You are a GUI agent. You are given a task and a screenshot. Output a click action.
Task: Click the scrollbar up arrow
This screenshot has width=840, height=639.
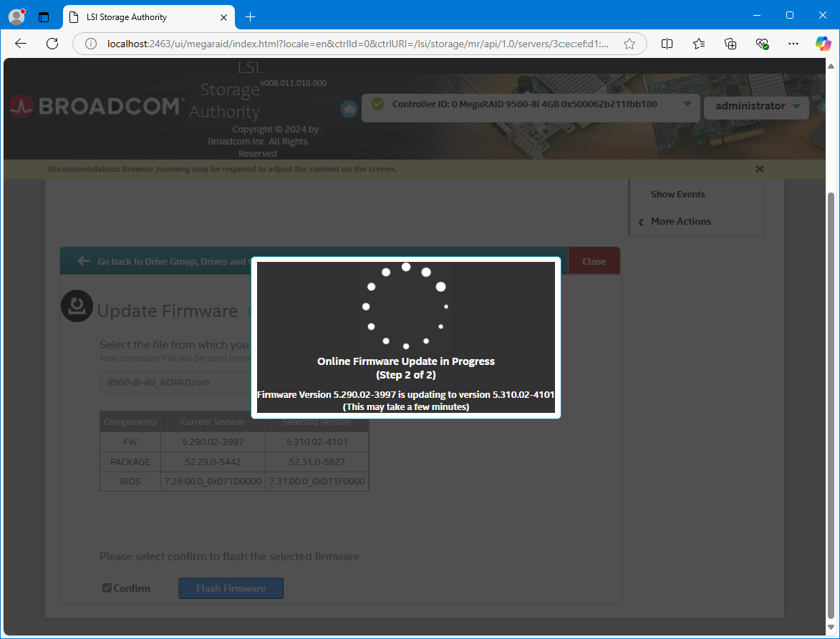click(831, 67)
